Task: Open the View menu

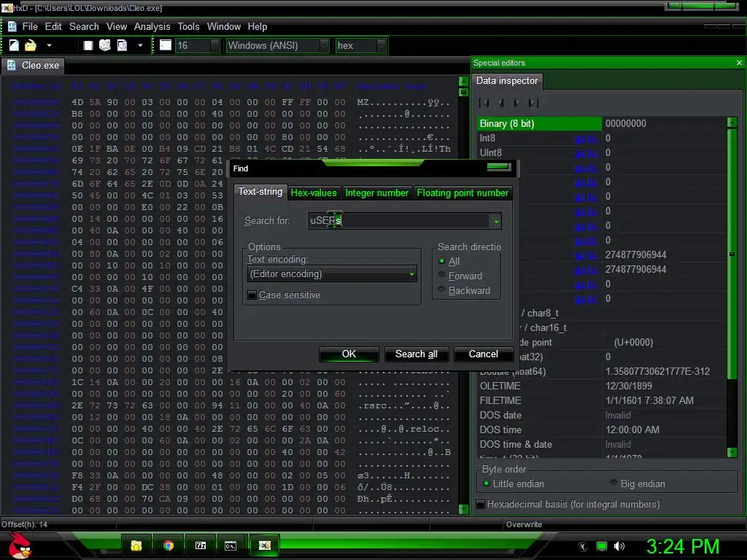Action: 116,27
